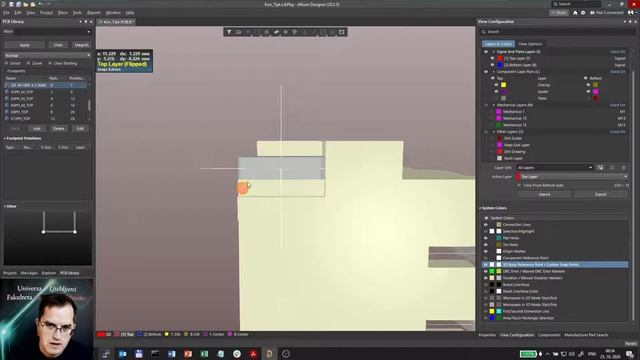
Task: Toggle visibility of Component Layer Pairs group
Action: 486,71
